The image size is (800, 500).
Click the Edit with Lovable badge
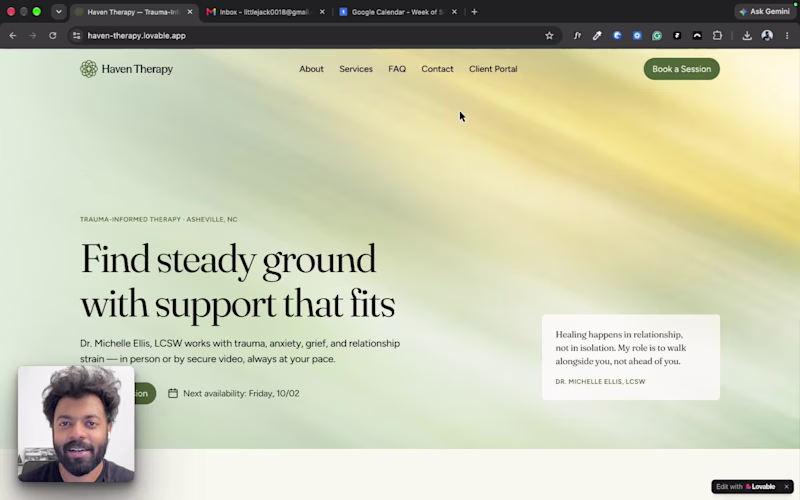(x=746, y=487)
